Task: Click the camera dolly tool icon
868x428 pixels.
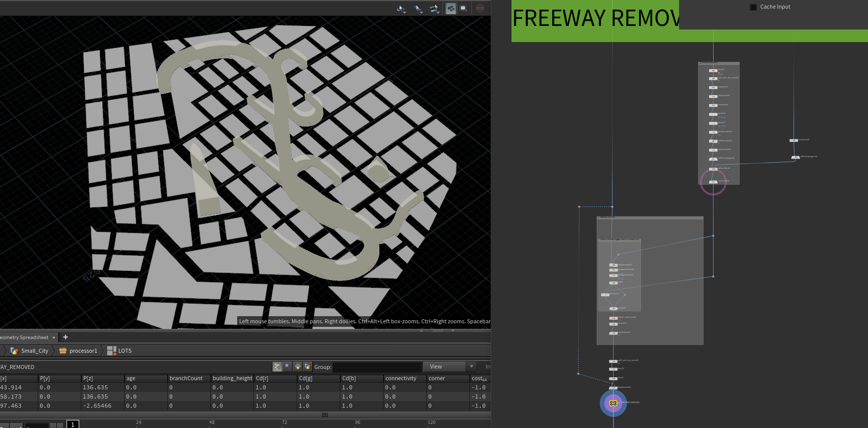Action: [434, 9]
